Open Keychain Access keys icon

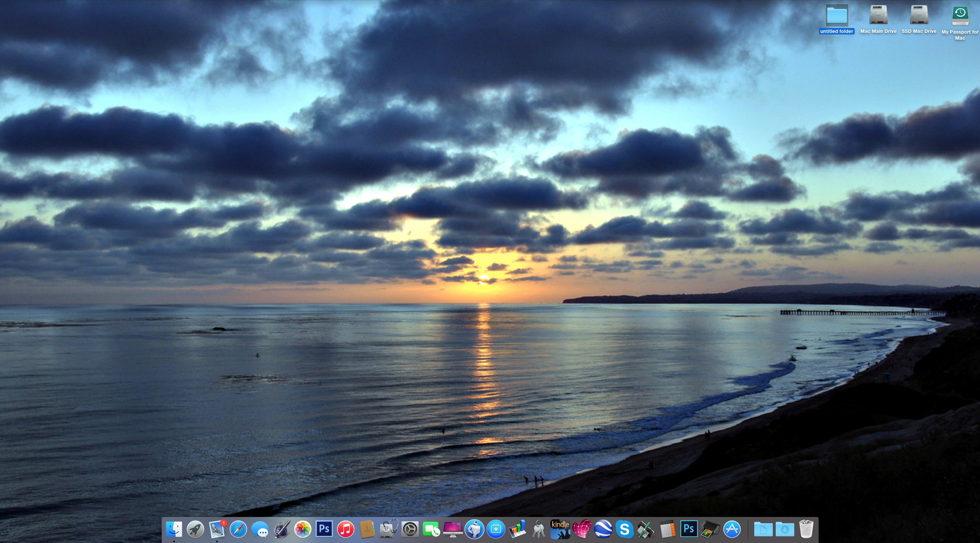(x=538, y=529)
